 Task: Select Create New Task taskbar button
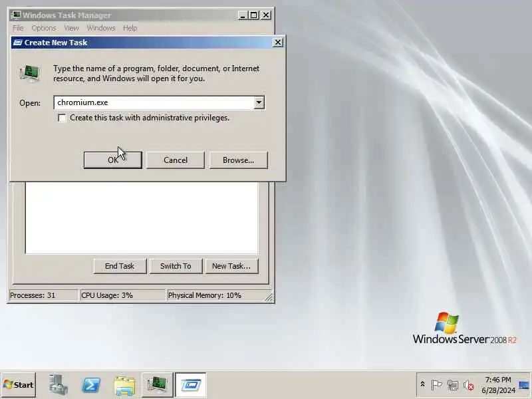tap(191, 385)
